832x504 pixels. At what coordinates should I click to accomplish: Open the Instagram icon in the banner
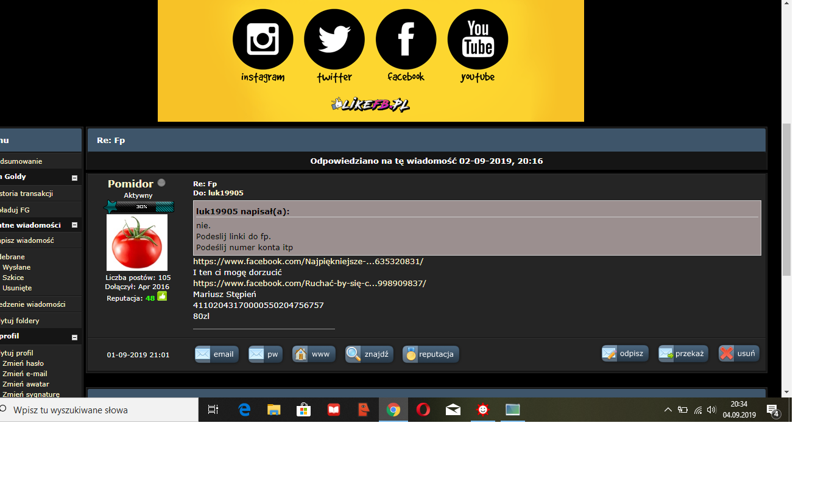(x=263, y=40)
